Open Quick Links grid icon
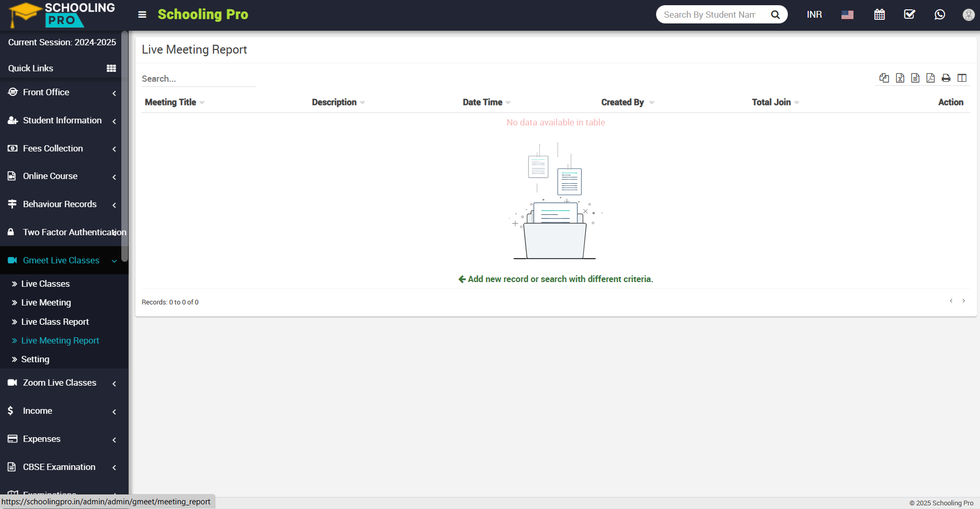The height and width of the screenshot is (509, 980). 111,68
